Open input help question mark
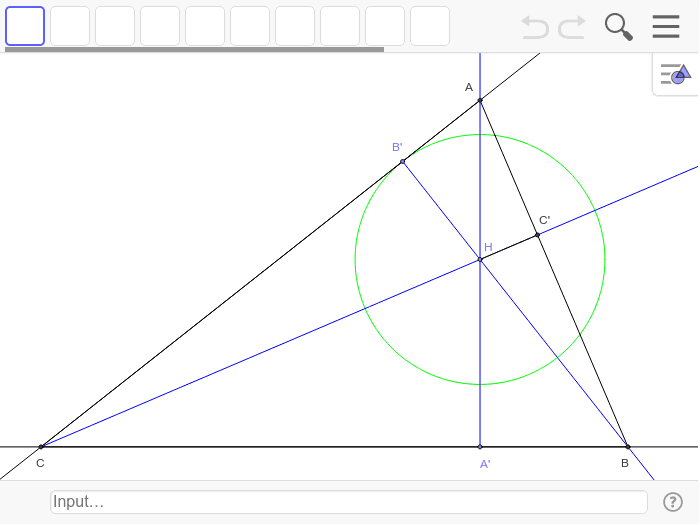 point(673,502)
